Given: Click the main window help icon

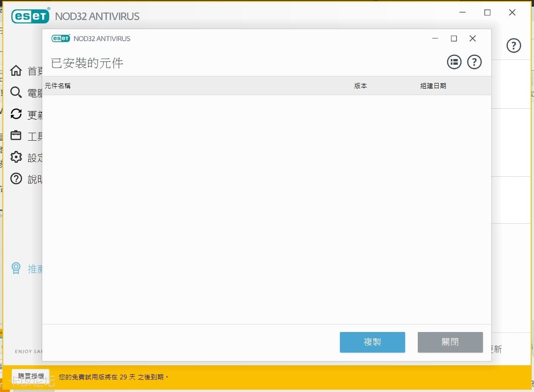Looking at the screenshot, I should [x=514, y=45].
